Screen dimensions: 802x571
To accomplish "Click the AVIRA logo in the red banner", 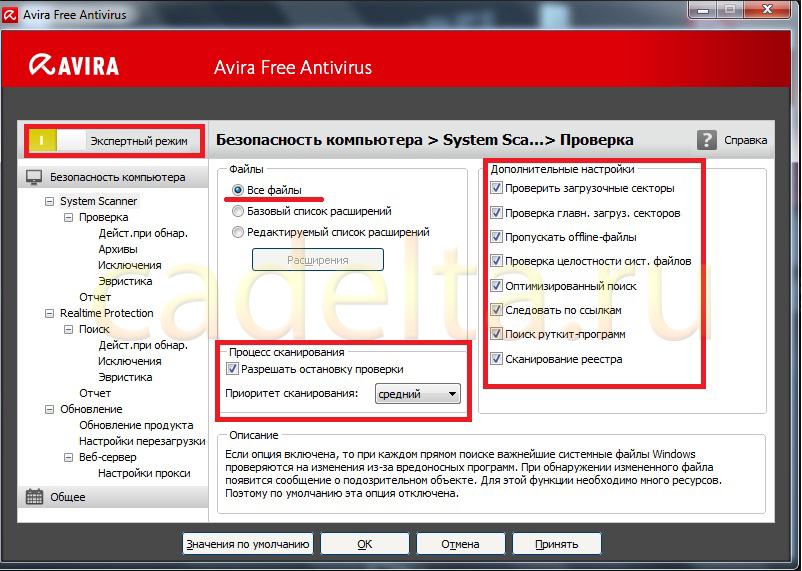I will tap(74, 65).
